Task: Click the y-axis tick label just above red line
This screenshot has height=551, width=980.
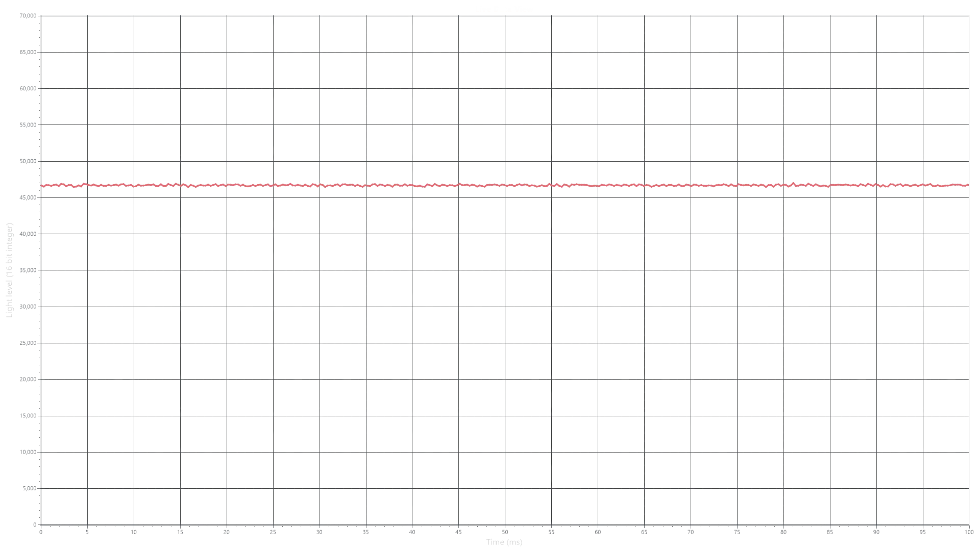Action: coord(27,160)
